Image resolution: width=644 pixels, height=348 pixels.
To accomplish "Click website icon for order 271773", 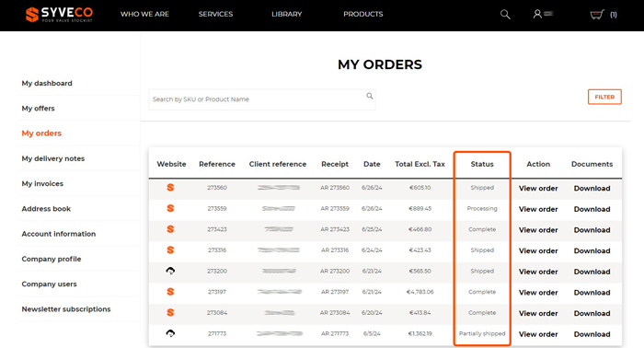I will pyautogui.click(x=170, y=333).
